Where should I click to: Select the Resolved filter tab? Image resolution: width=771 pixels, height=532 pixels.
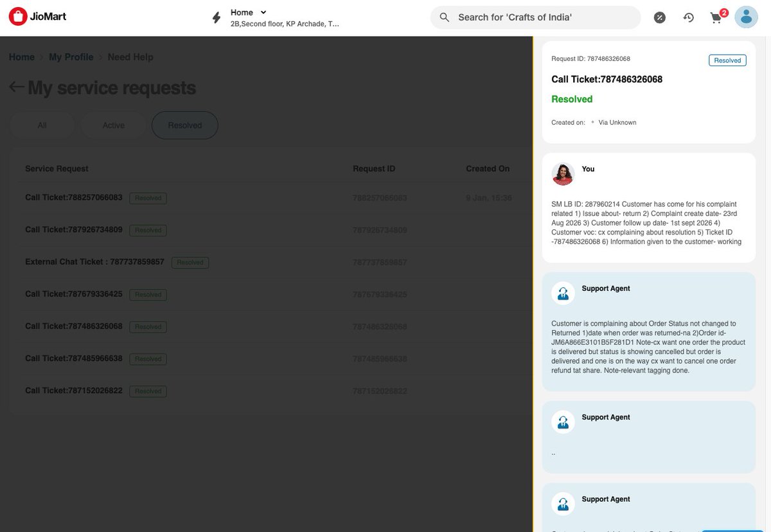pyautogui.click(x=185, y=125)
